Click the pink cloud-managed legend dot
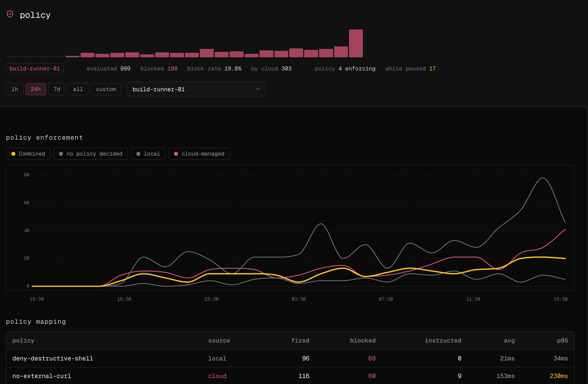Screen dimensions: 588x384 tap(176, 154)
